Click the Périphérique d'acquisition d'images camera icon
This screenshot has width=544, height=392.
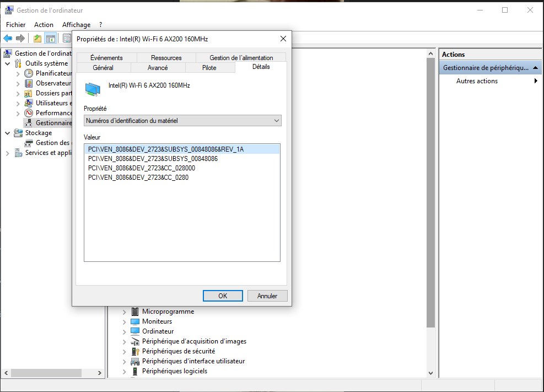point(135,341)
